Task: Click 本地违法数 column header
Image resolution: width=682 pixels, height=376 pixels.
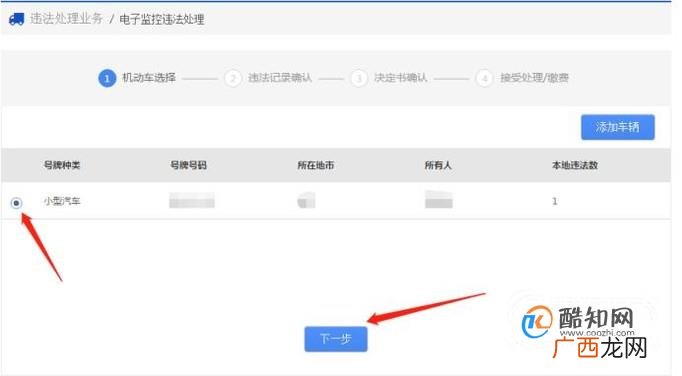Action: [575, 165]
